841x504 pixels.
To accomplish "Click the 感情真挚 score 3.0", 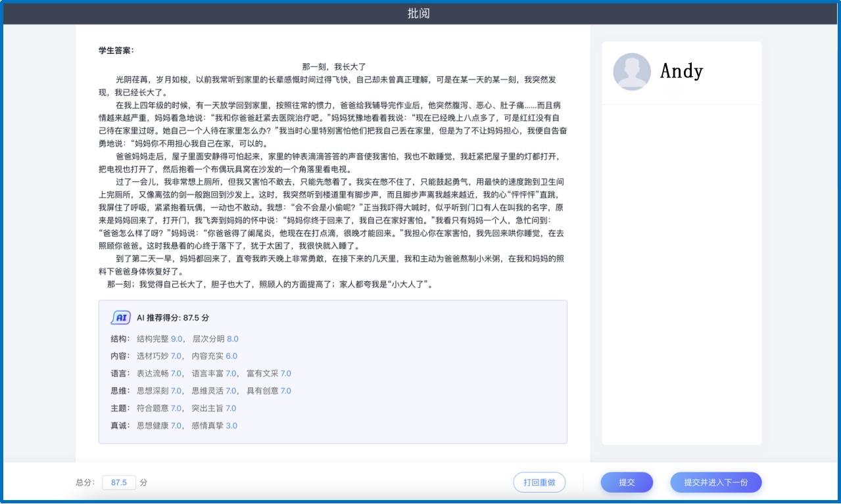I will pos(231,426).
